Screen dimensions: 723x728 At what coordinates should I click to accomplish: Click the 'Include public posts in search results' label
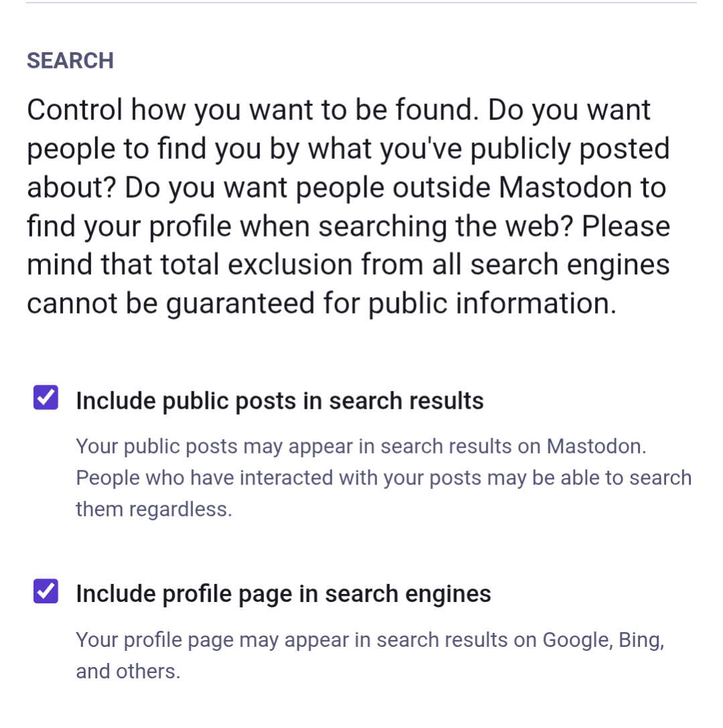click(280, 401)
